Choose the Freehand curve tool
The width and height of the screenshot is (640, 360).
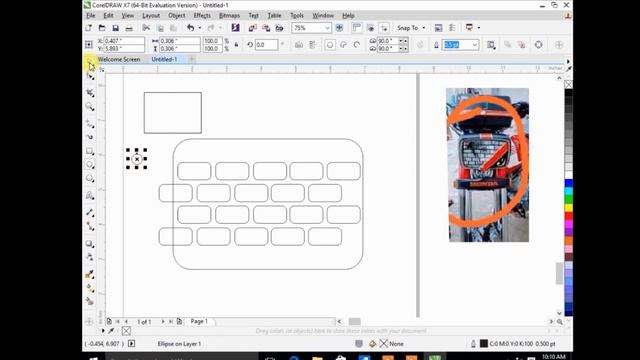click(90, 124)
